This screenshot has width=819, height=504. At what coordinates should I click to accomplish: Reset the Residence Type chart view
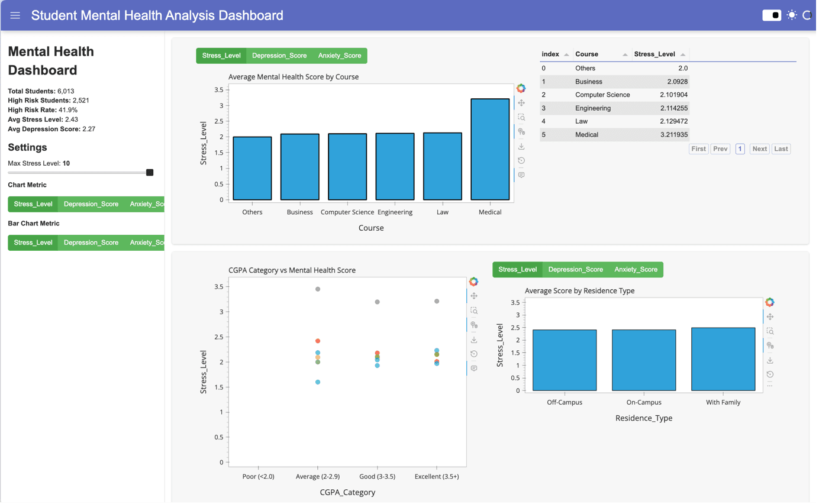point(773,376)
